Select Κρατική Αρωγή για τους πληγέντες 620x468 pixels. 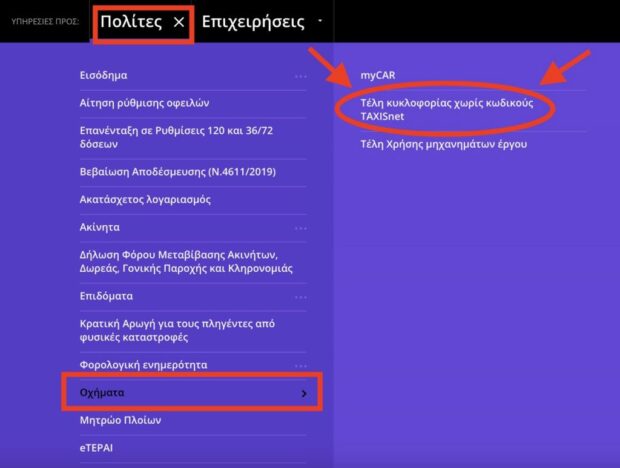[x=177, y=330]
